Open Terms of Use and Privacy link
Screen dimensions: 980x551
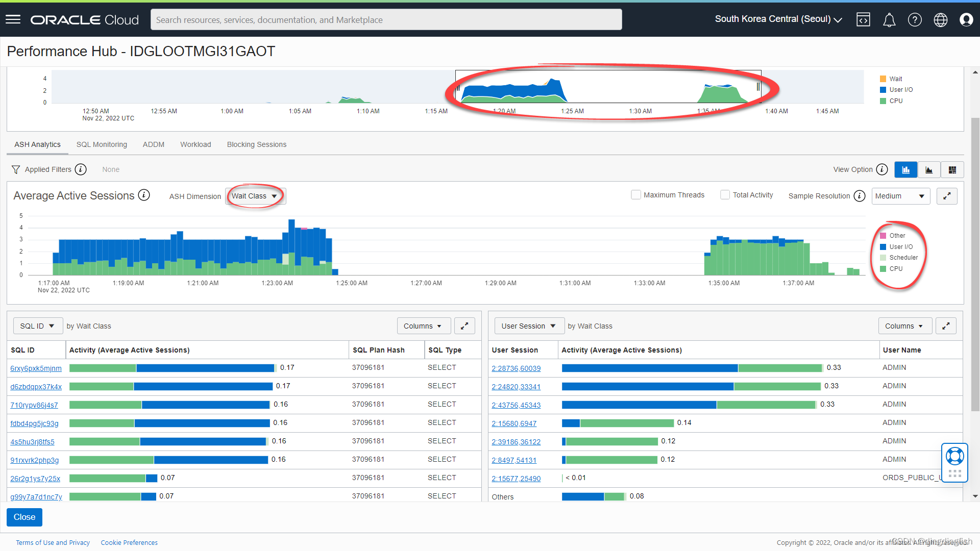click(53, 542)
